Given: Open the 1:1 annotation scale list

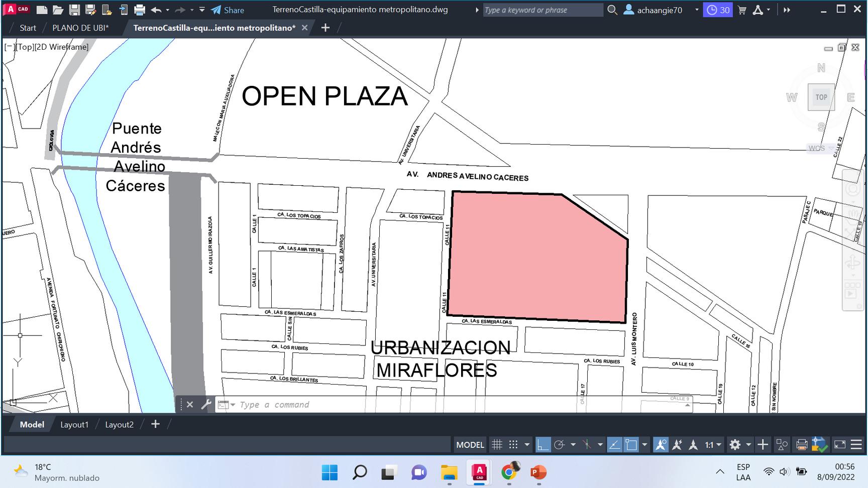Looking at the screenshot, I should pyautogui.click(x=713, y=445).
